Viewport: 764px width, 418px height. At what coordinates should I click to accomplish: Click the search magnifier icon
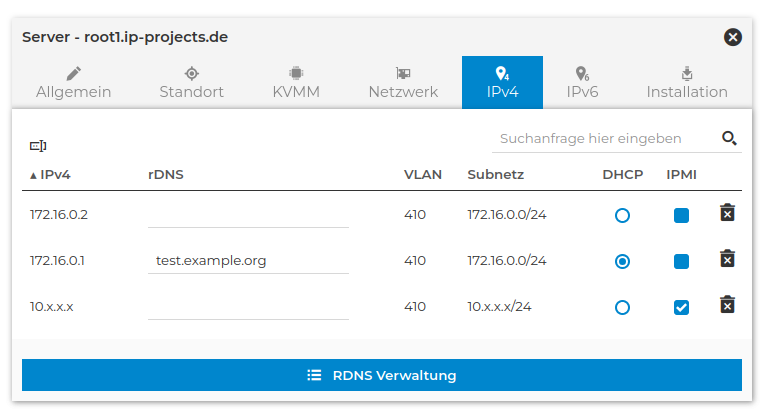pyautogui.click(x=729, y=138)
